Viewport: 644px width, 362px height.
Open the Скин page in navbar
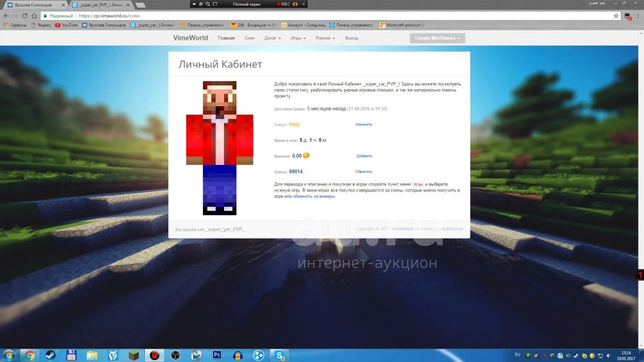tap(250, 38)
